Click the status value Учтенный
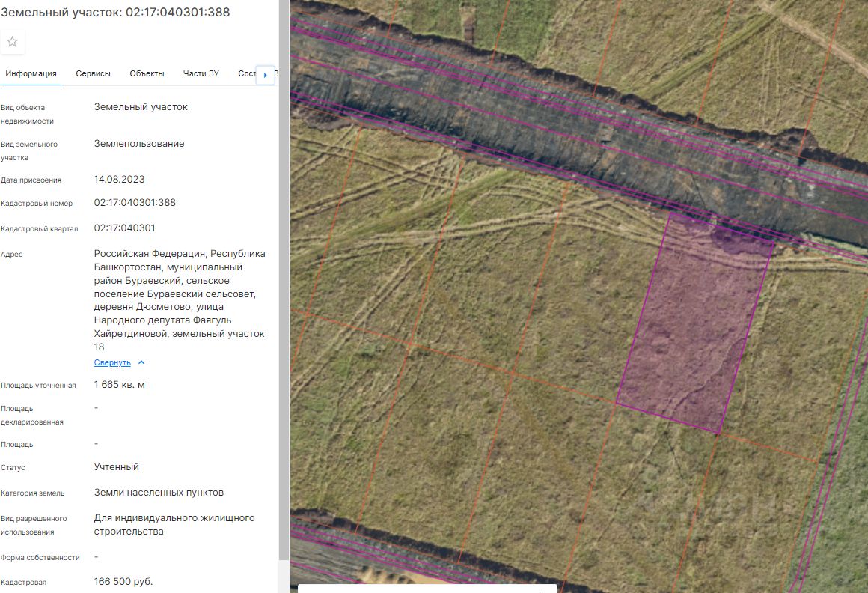This screenshot has height=593, width=868. coord(116,467)
